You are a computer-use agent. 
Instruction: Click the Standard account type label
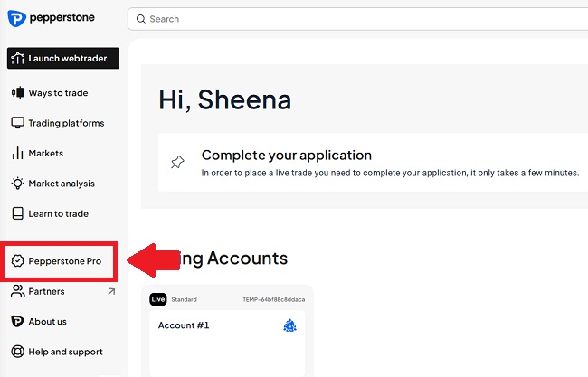coord(185,299)
